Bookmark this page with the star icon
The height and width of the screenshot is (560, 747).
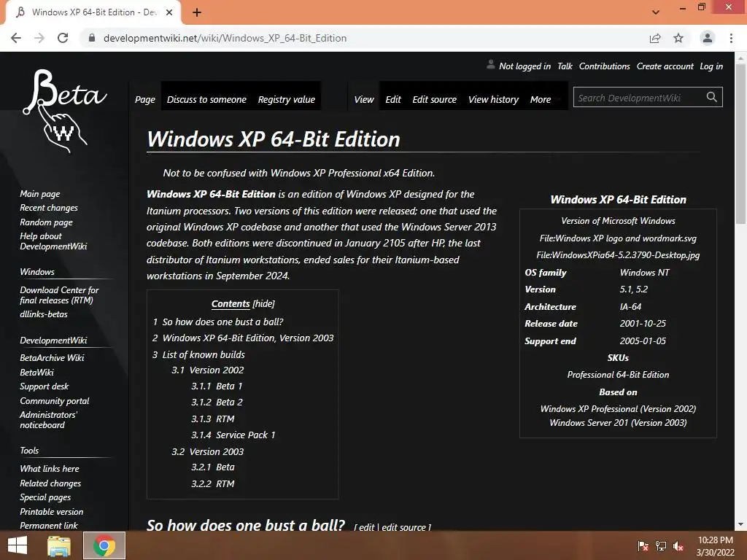point(678,38)
